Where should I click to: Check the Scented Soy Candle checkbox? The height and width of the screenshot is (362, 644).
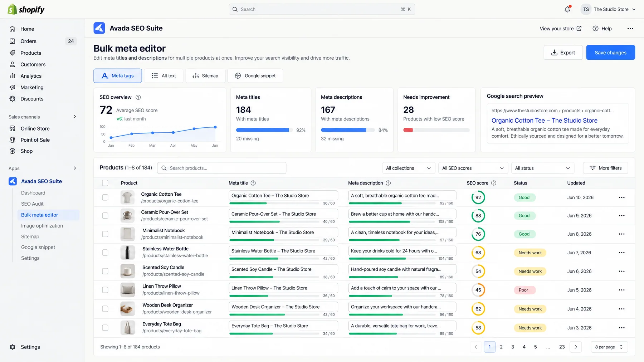pyautogui.click(x=105, y=271)
